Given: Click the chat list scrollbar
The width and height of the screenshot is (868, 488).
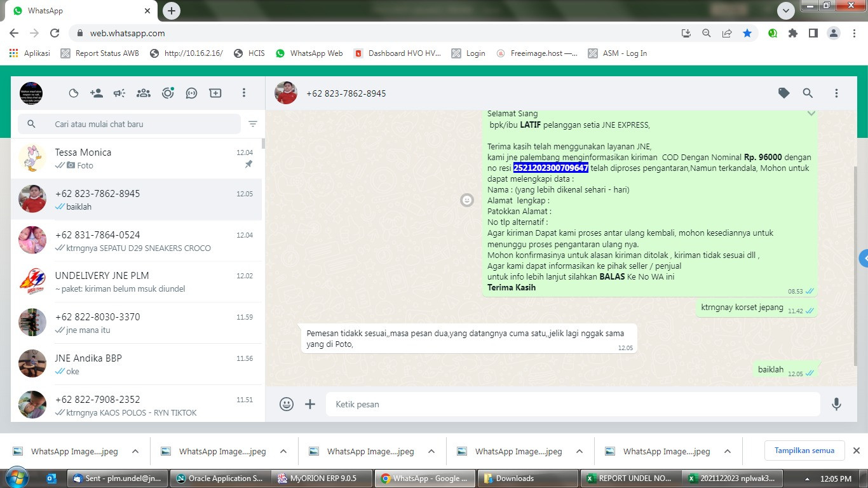Looking at the screenshot, I should [263, 145].
